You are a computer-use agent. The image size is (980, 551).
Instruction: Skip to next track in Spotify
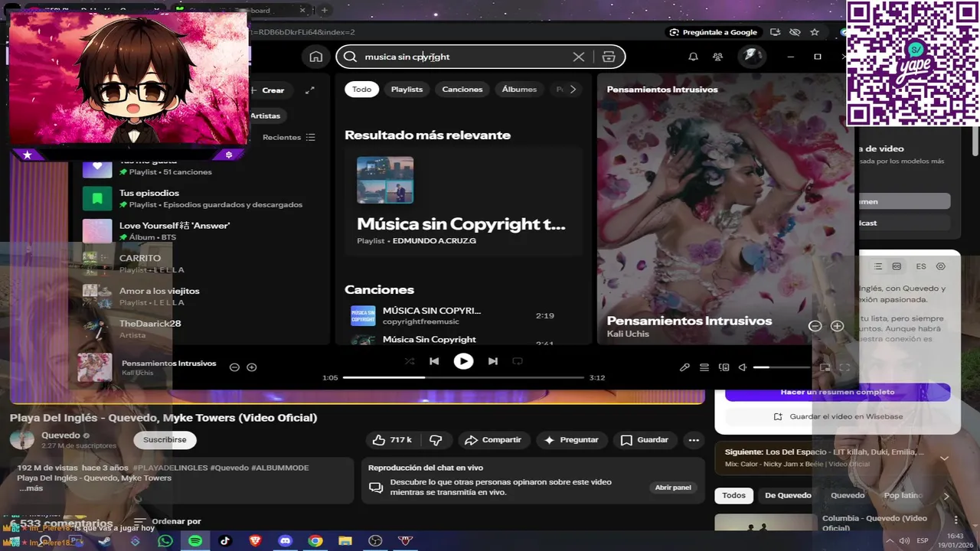[x=493, y=361]
